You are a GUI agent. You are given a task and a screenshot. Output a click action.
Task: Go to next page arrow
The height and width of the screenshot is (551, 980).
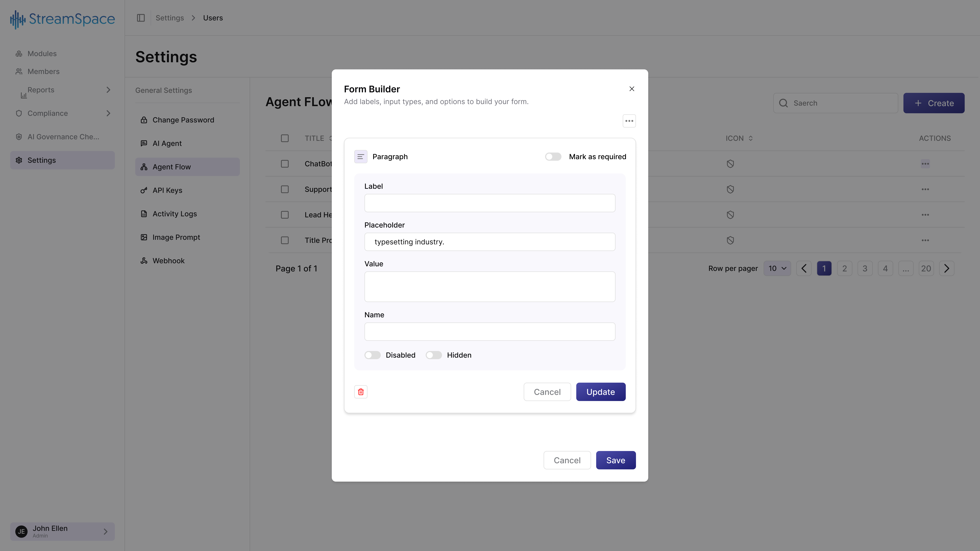(946, 269)
